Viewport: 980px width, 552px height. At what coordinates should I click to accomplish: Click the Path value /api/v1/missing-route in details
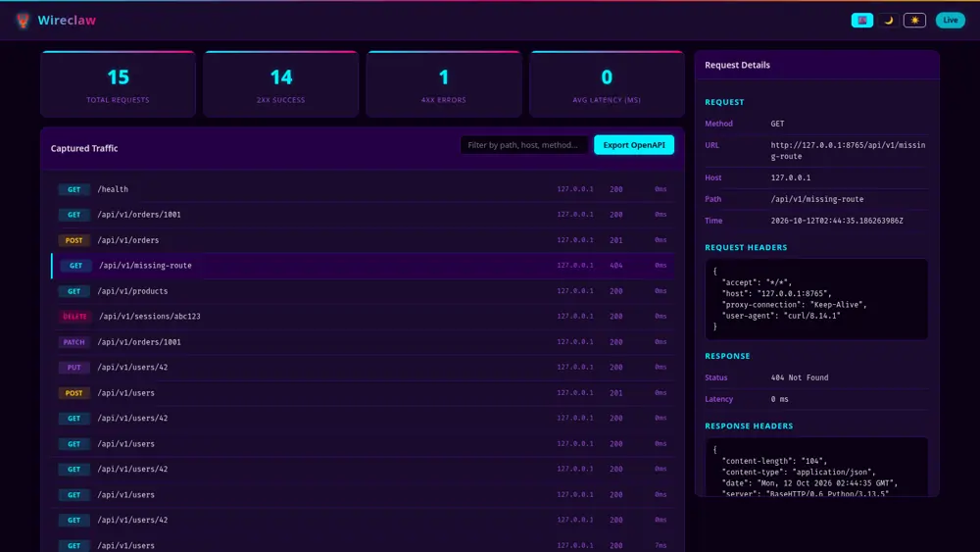click(817, 199)
